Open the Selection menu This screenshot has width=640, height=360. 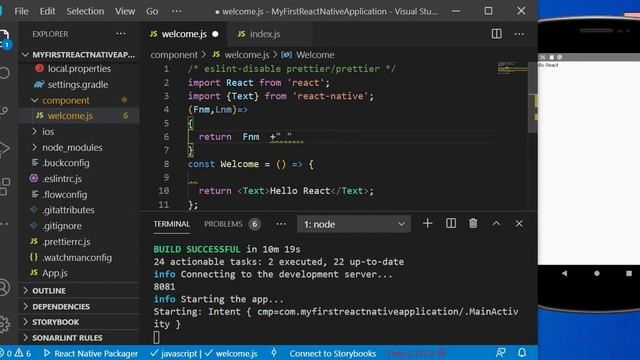coord(85,11)
